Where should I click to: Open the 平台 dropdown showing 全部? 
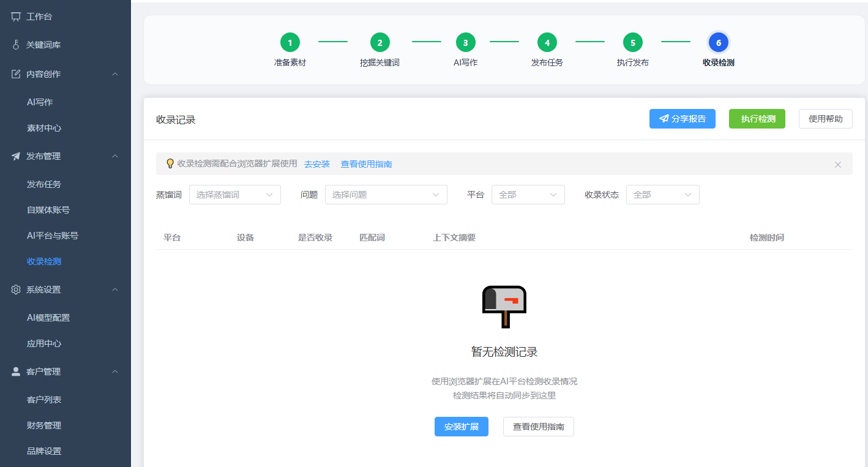coord(528,194)
